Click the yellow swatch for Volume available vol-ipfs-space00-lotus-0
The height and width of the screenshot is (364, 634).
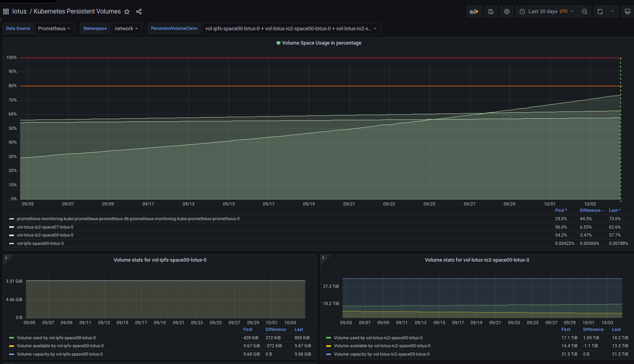pyautogui.click(x=12, y=346)
